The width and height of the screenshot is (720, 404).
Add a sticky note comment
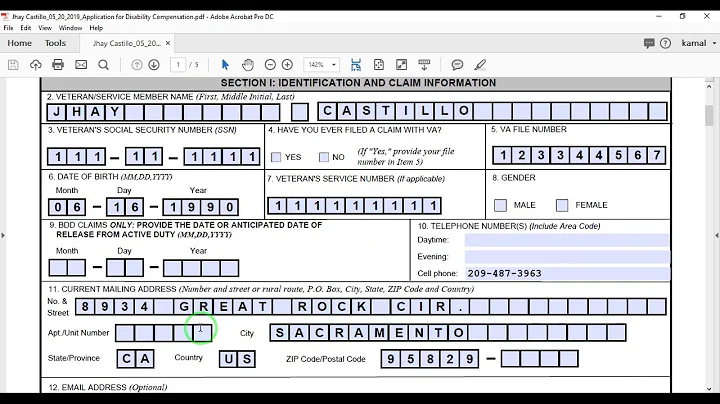pos(457,65)
